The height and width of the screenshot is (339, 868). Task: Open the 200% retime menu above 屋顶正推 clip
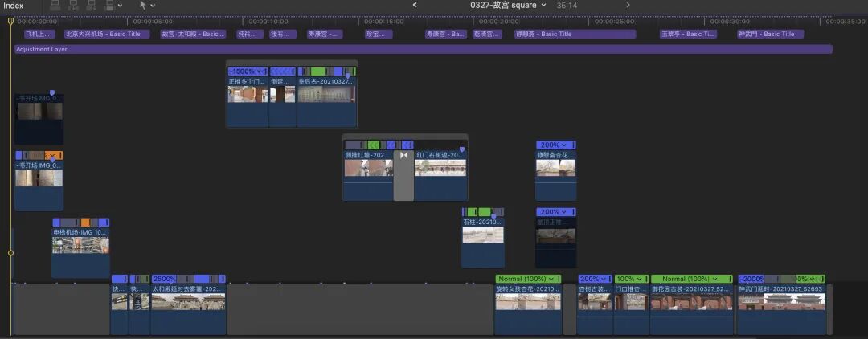pyautogui.click(x=556, y=212)
